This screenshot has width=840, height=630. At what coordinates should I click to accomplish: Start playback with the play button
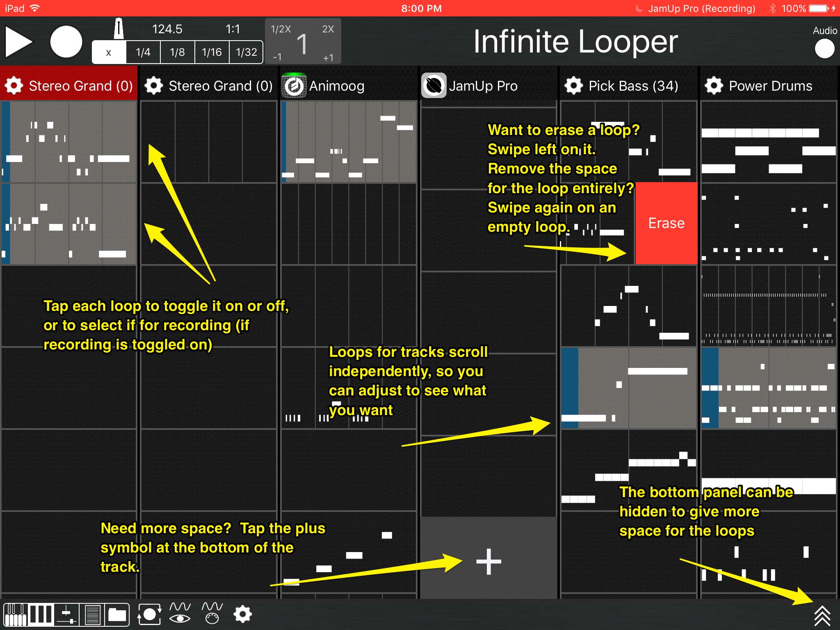tap(19, 42)
